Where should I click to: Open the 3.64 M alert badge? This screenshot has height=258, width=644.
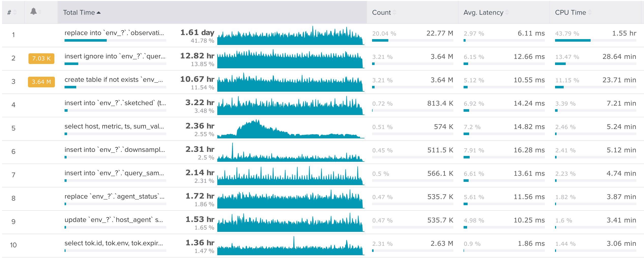[41, 82]
